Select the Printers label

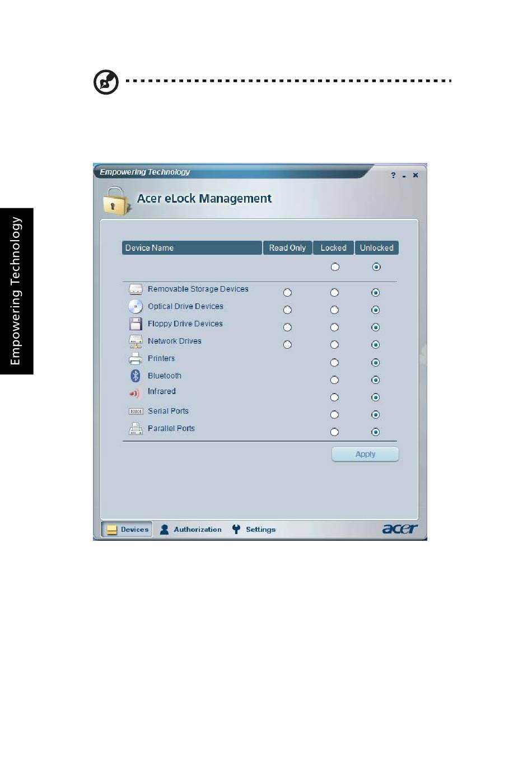[161, 359]
